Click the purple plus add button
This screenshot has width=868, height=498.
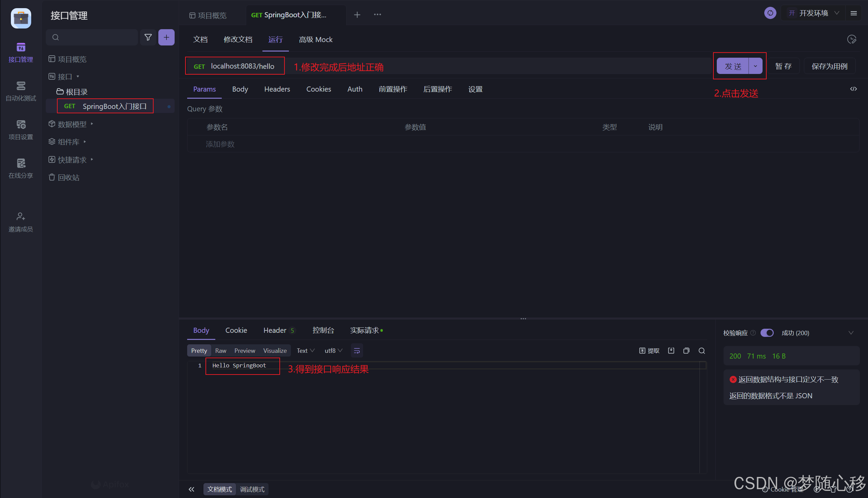[x=166, y=37]
